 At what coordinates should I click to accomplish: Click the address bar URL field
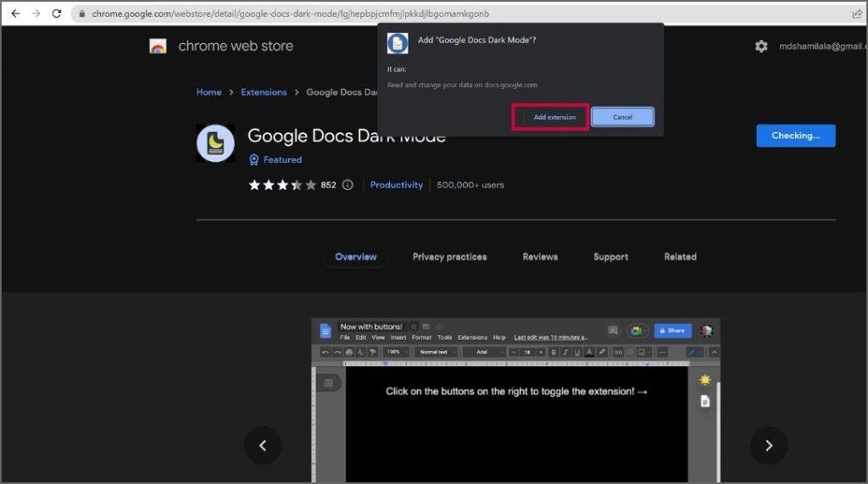tap(465, 14)
